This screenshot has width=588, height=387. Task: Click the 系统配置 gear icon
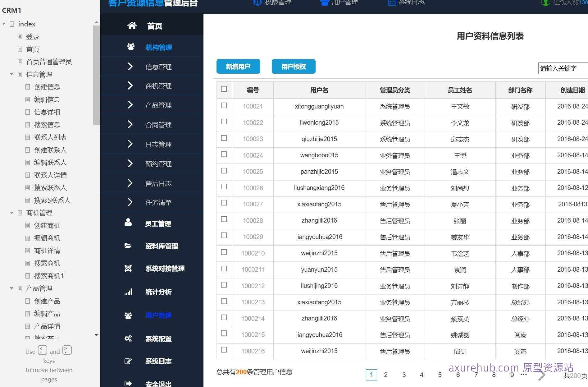[x=128, y=339]
